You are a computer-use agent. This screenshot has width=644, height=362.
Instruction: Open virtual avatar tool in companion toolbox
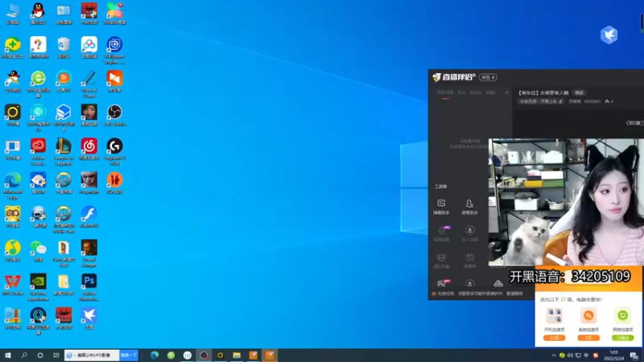click(x=441, y=260)
